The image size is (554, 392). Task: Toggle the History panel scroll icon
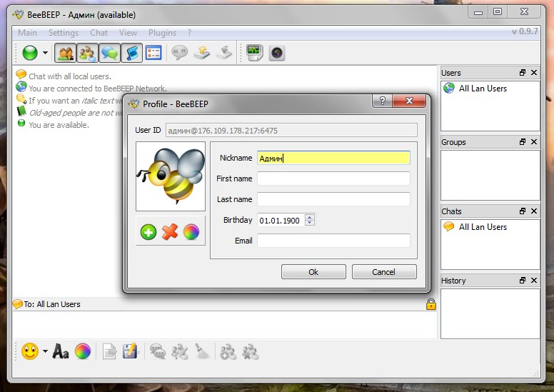pos(132,53)
